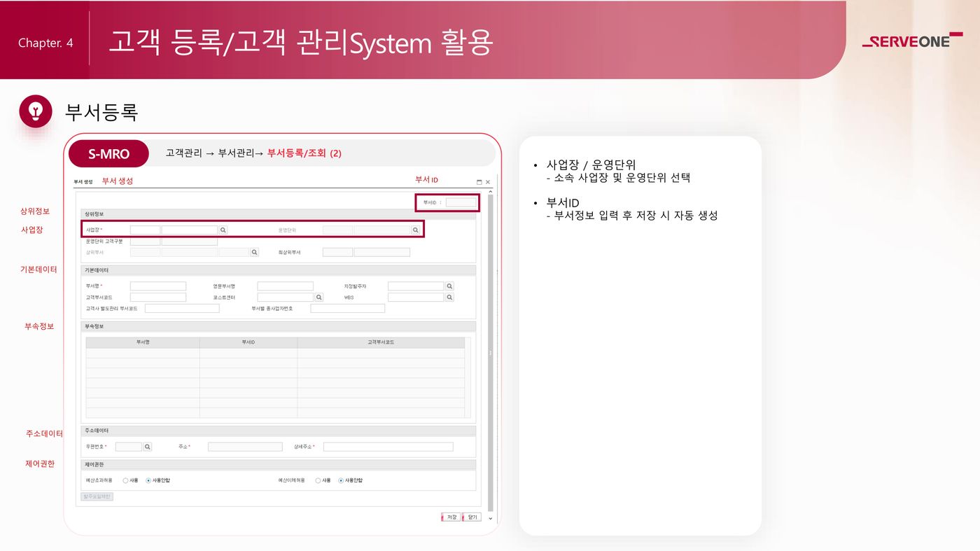Open the 코스트센터 search lookup icon

click(318, 298)
